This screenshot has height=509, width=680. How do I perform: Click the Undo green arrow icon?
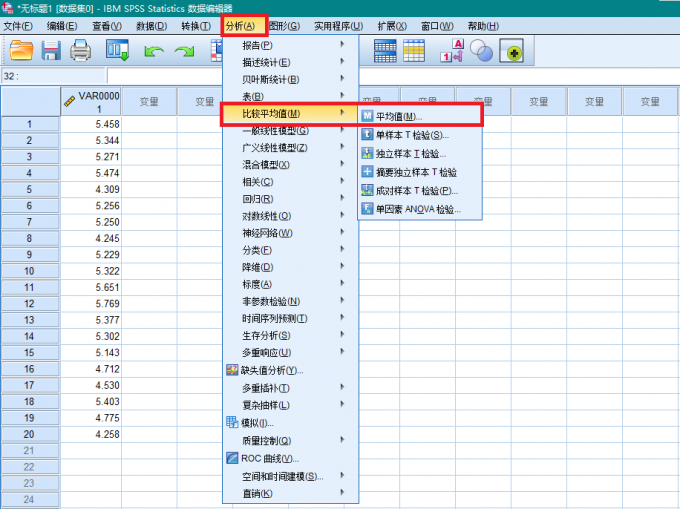(154, 52)
